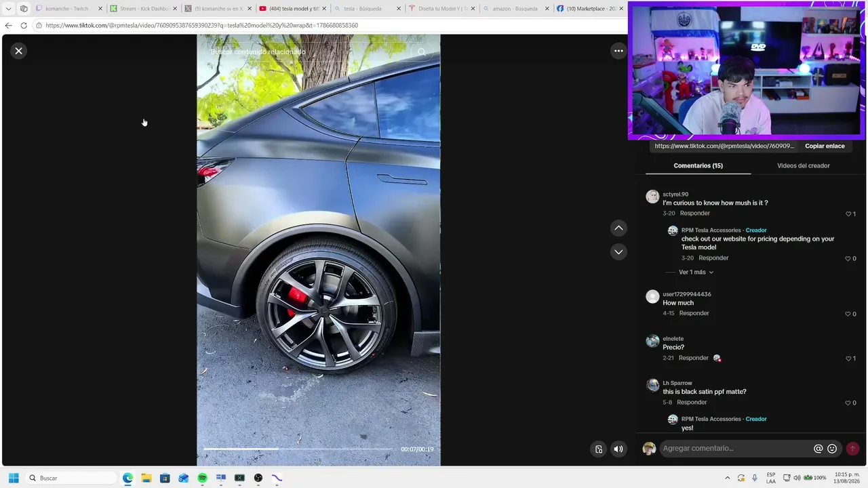The width and height of the screenshot is (868, 488).
Task: Click Copiar enlace button
Action: [x=825, y=146]
